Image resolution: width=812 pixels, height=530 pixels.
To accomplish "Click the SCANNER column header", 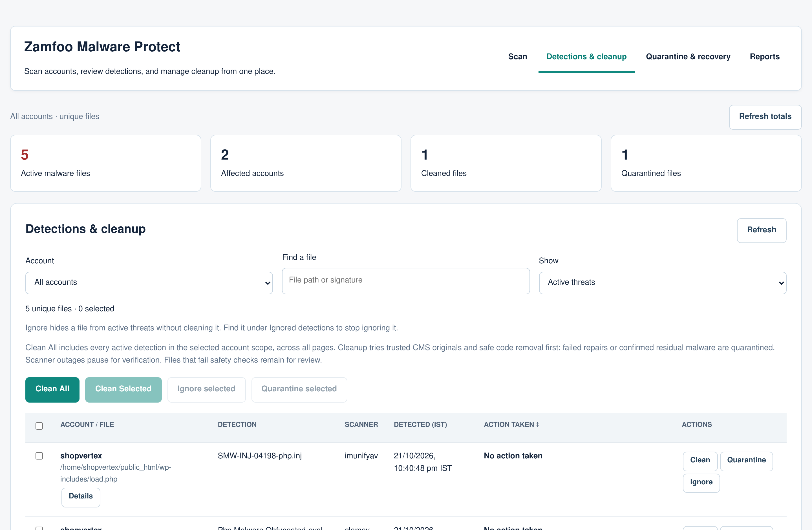I will point(361,424).
